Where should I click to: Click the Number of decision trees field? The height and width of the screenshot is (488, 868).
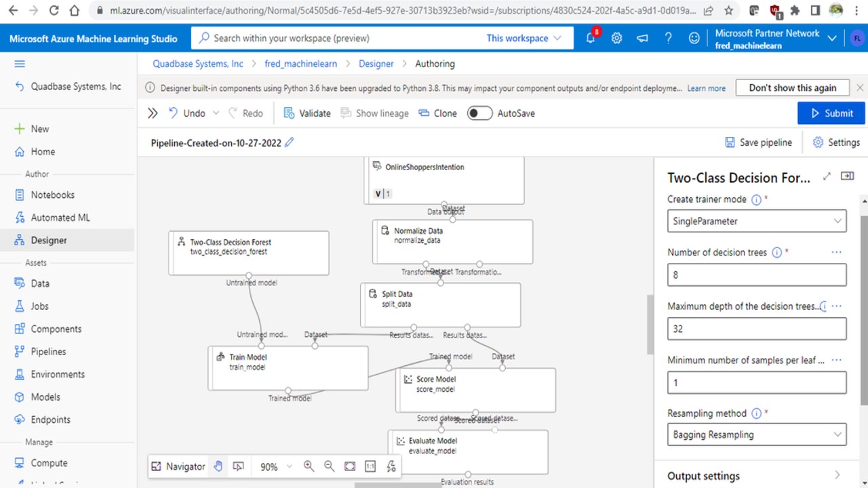[x=757, y=274]
